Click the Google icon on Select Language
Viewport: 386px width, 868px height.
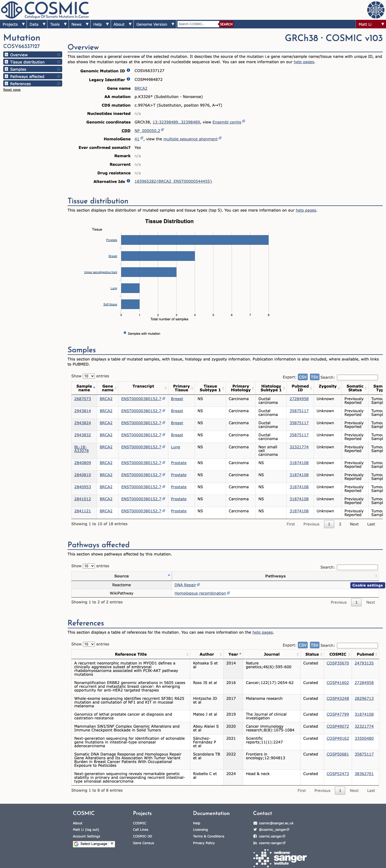76,844
